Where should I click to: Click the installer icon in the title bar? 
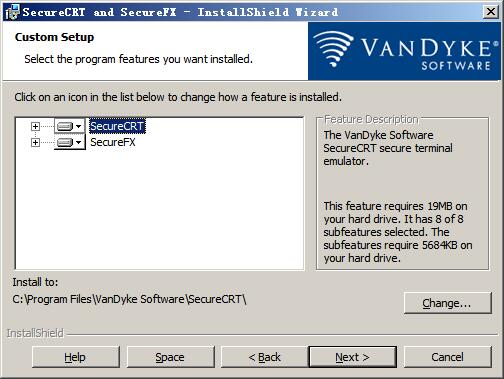[12, 12]
